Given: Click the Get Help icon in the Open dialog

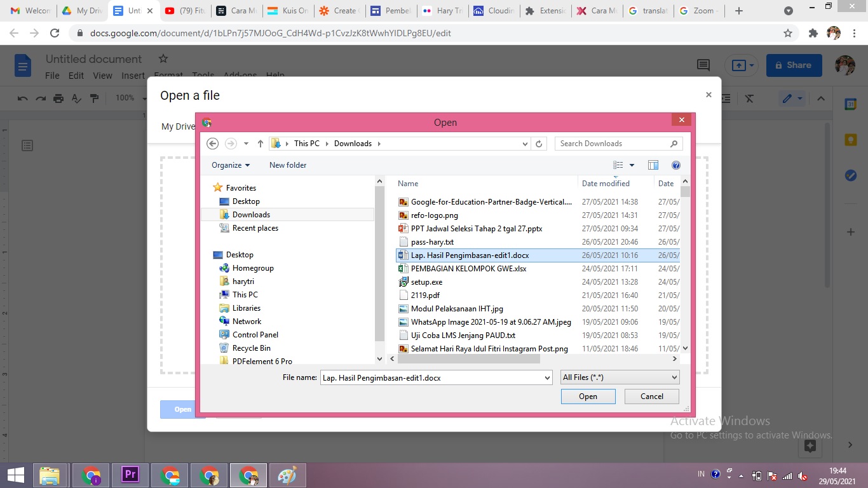Looking at the screenshot, I should coord(675,165).
